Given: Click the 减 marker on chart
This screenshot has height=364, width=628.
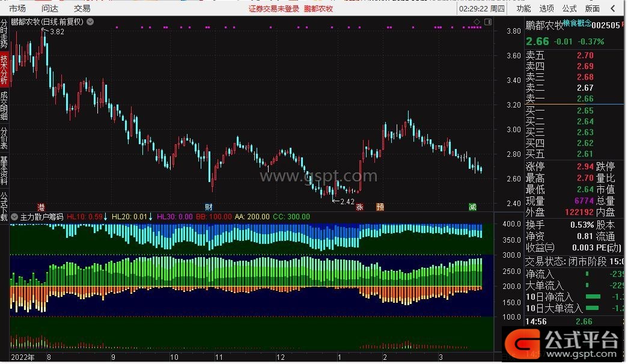Looking at the screenshot, I should point(472,207).
